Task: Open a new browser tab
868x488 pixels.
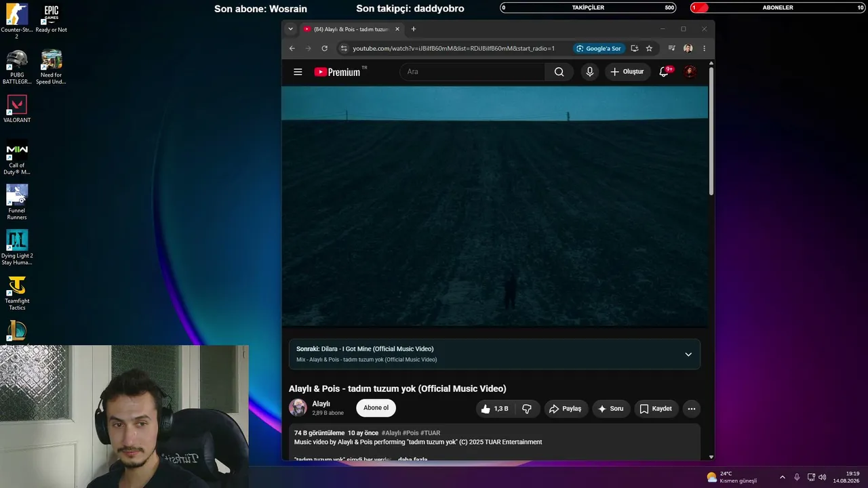Action: click(414, 29)
